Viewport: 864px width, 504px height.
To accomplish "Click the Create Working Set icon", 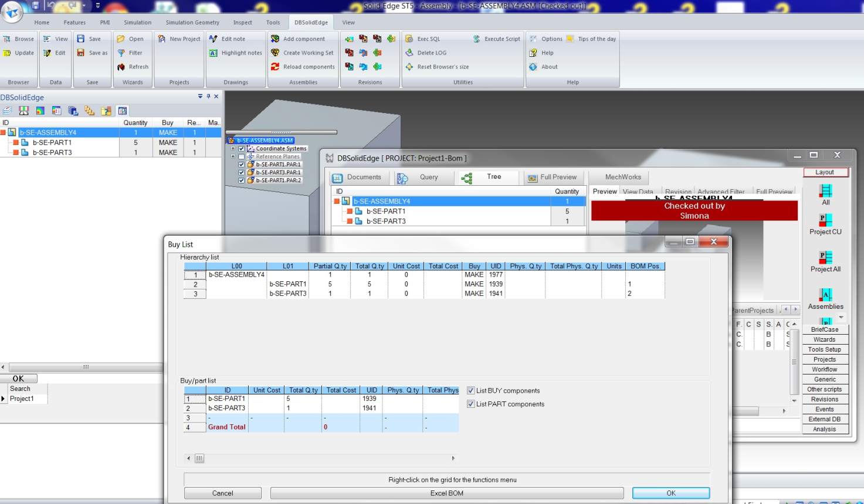I will click(275, 53).
